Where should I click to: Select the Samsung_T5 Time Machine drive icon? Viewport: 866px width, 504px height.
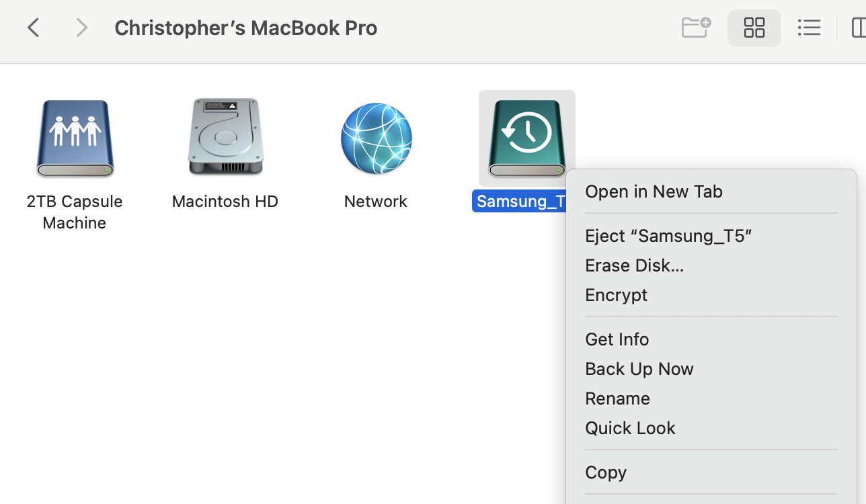pyautogui.click(x=526, y=138)
